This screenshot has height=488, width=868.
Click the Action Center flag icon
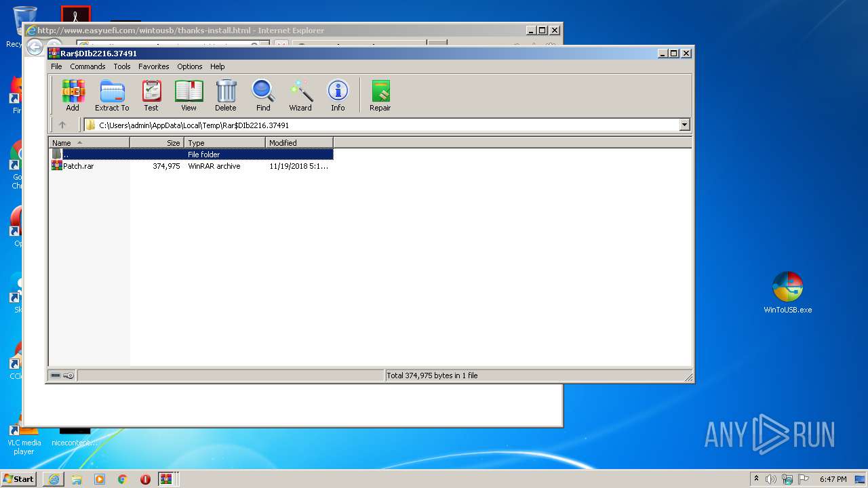[x=804, y=479]
